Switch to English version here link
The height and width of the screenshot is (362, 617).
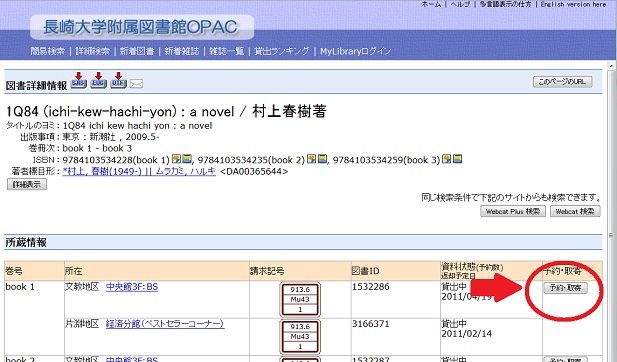click(x=573, y=4)
